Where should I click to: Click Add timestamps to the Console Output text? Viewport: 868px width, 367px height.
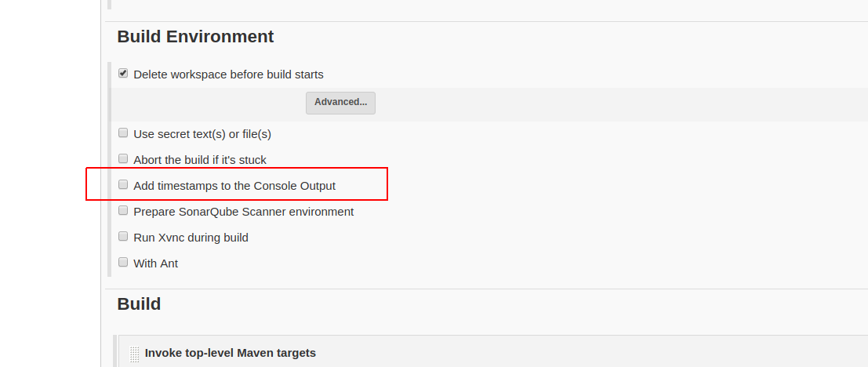pos(234,186)
